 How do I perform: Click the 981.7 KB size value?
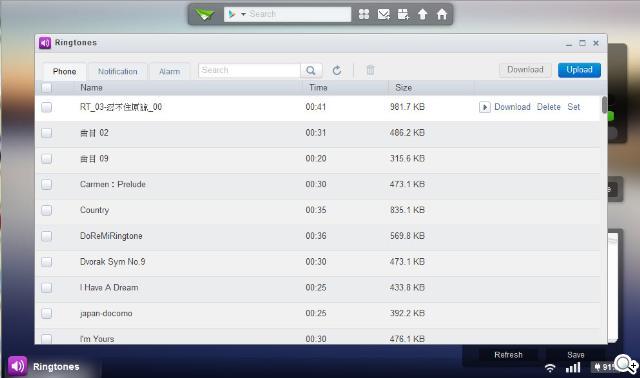(x=407, y=107)
